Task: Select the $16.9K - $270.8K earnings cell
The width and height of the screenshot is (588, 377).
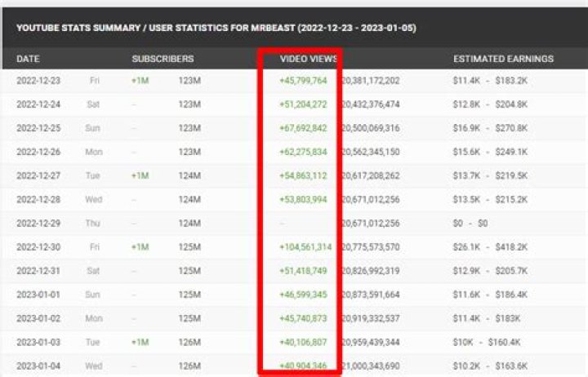Action: (490, 128)
